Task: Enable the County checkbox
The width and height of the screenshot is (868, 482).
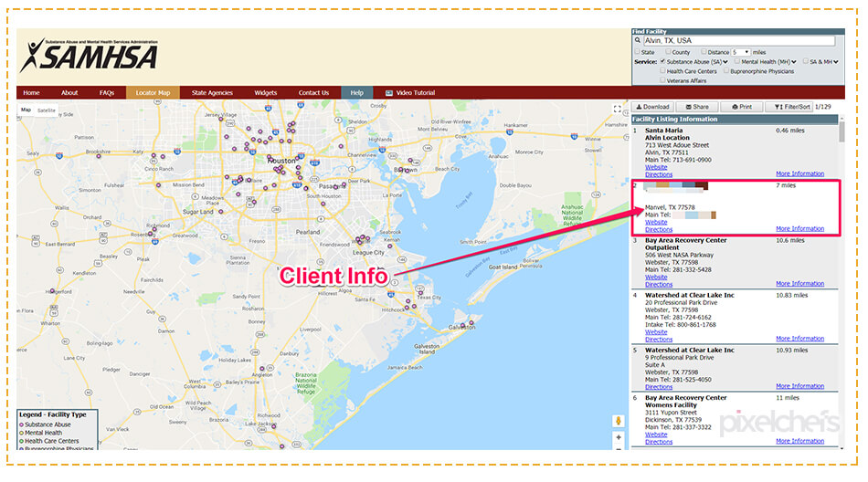Action: point(668,51)
